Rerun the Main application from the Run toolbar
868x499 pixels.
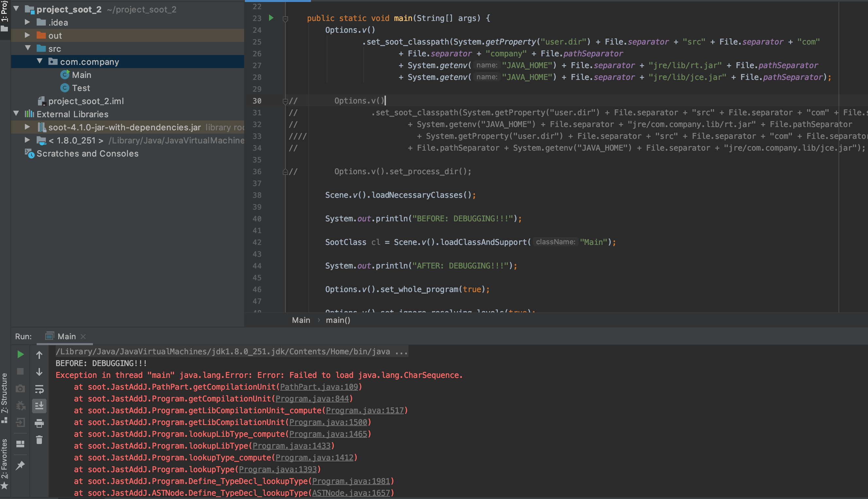[x=20, y=354]
